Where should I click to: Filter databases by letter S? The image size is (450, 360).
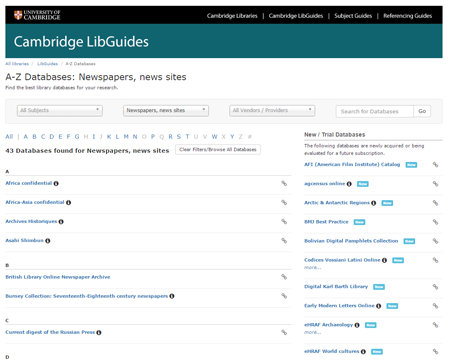pyautogui.click(x=179, y=136)
